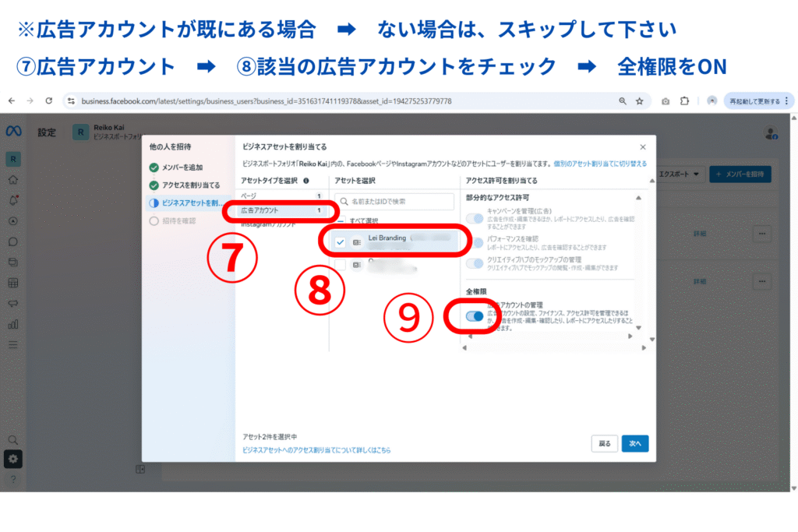Uncheck the Lei Branding ad account checkbox
Image resolution: width=798 pixels, height=532 pixels.
click(x=341, y=242)
